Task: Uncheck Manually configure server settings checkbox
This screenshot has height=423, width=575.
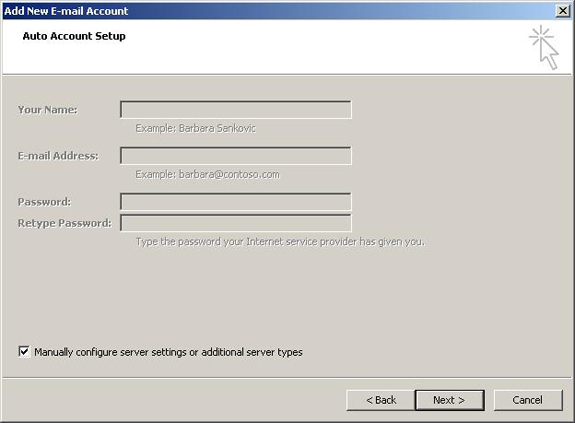Action: [24, 352]
